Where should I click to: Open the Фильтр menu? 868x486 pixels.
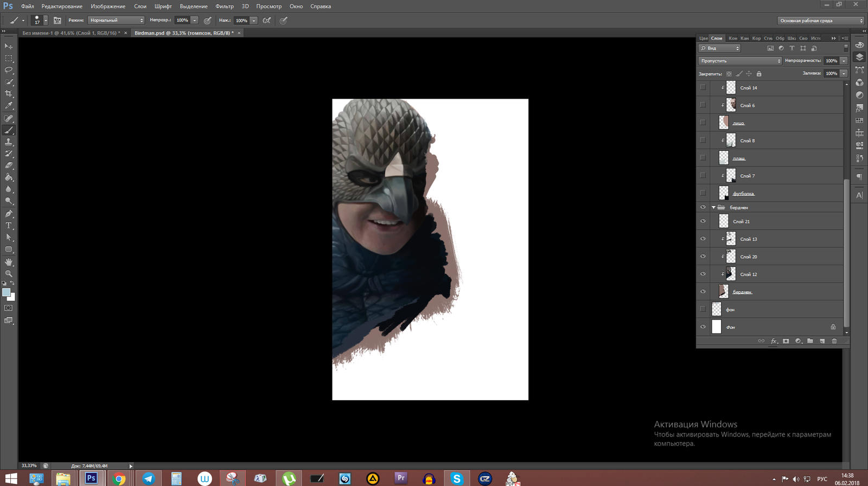point(225,7)
